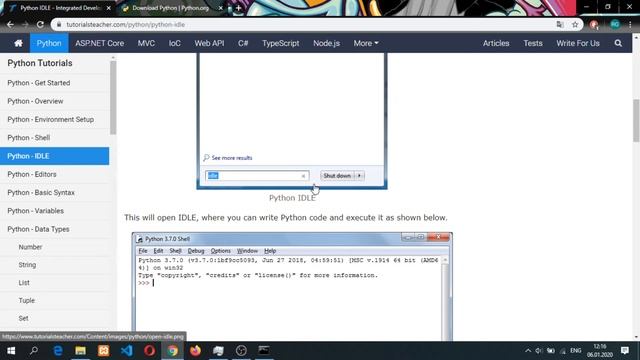Open Python - Data Types in sidebar
Image resolution: width=640 pixels, height=360 pixels.
tap(55, 229)
